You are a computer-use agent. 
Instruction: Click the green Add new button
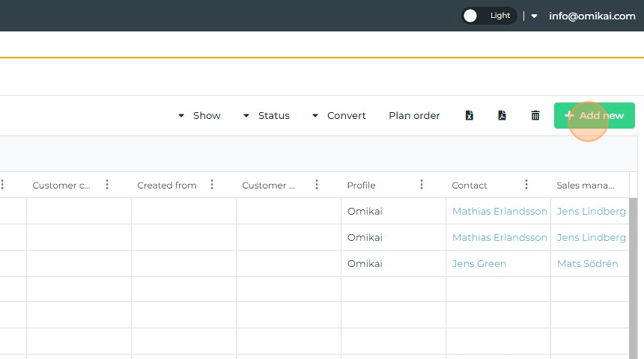point(594,115)
